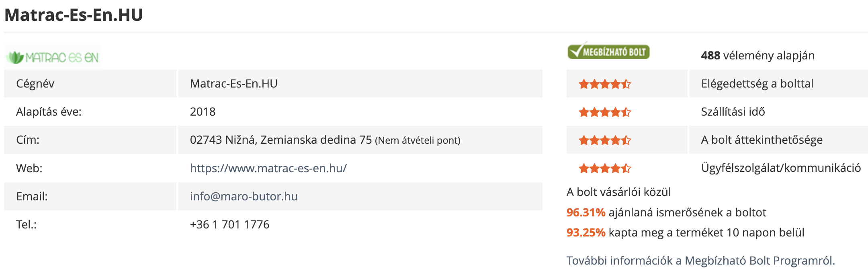Viewport: 868px width, 269px height.
Task: Click the founding year 2018 value
Action: [203, 112]
